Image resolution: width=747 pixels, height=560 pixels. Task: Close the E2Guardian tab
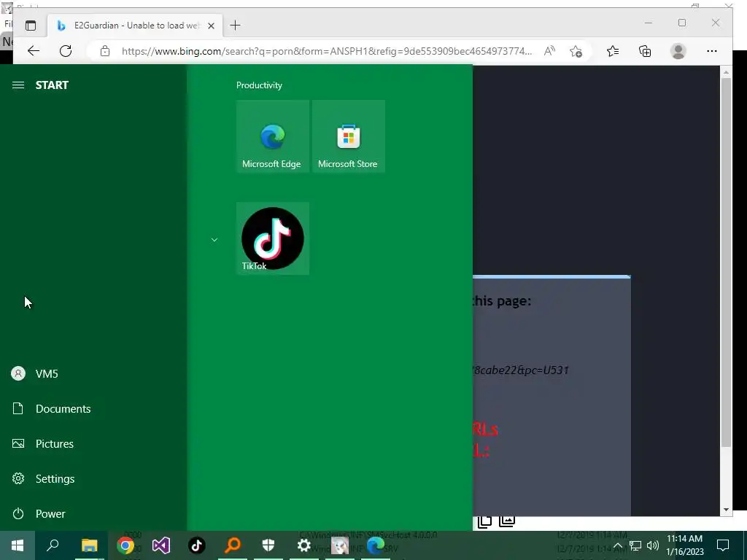[211, 26]
